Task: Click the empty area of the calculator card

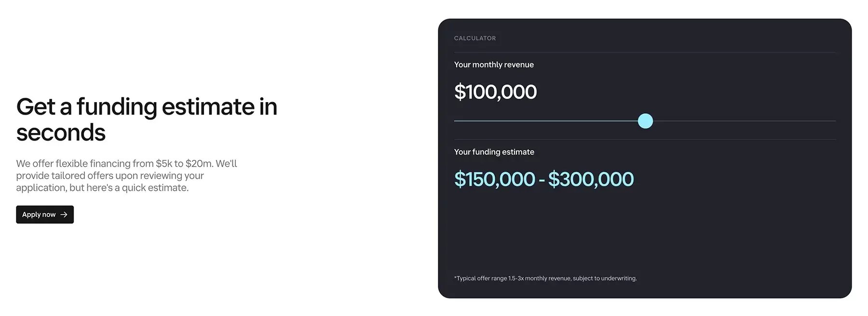Action: coord(645,231)
